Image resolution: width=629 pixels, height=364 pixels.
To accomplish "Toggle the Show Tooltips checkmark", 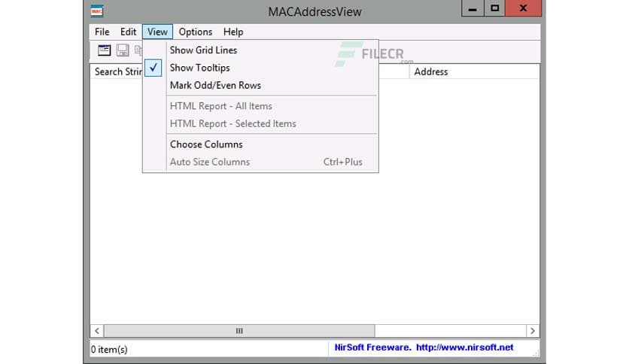I will click(x=153, y=68).
